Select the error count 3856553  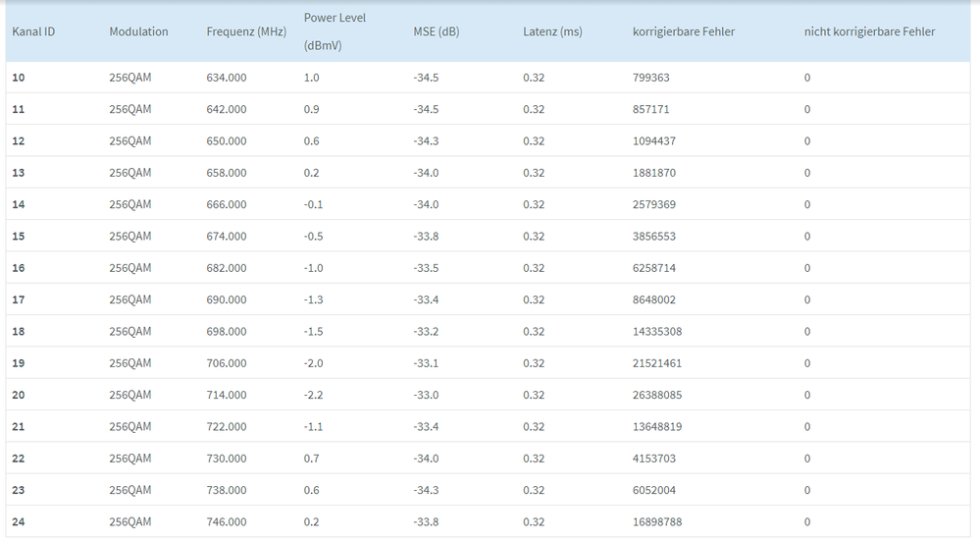(x=654, y=237)
